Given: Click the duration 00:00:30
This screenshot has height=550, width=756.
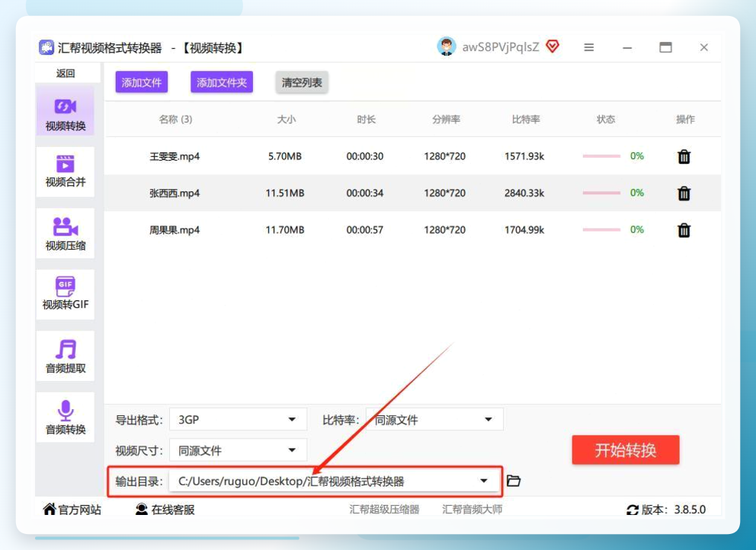Looking at the screenshot, I should pyautogui.click(x=365, y=156).
